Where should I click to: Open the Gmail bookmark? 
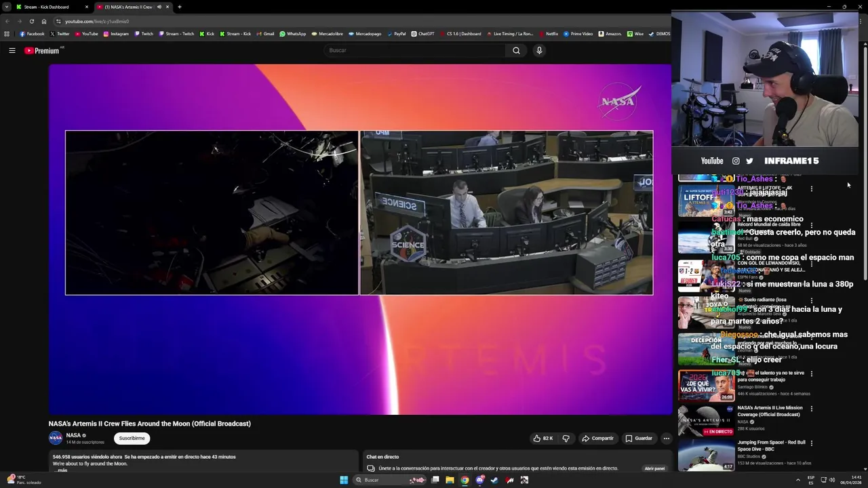[x=265, y=34]
